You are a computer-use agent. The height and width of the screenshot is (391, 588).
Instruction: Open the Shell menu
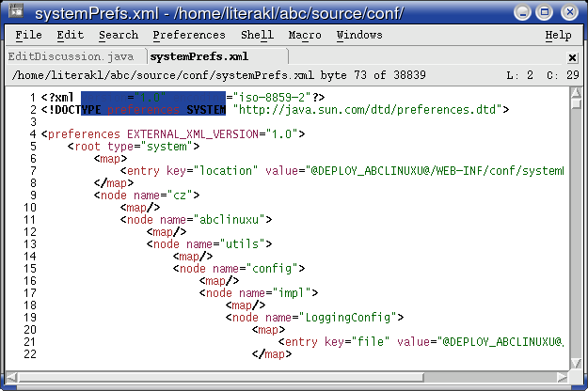(257, 35)
